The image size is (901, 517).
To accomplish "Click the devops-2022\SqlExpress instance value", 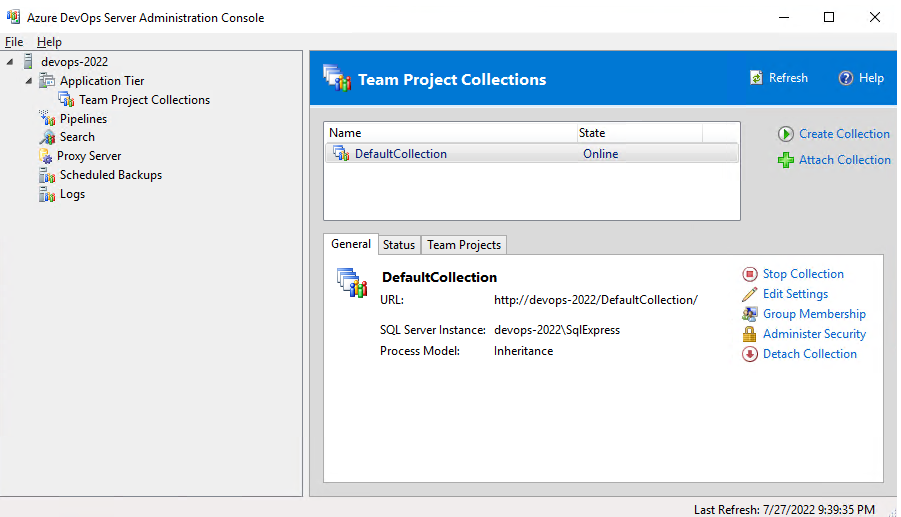I will (557, 330).
